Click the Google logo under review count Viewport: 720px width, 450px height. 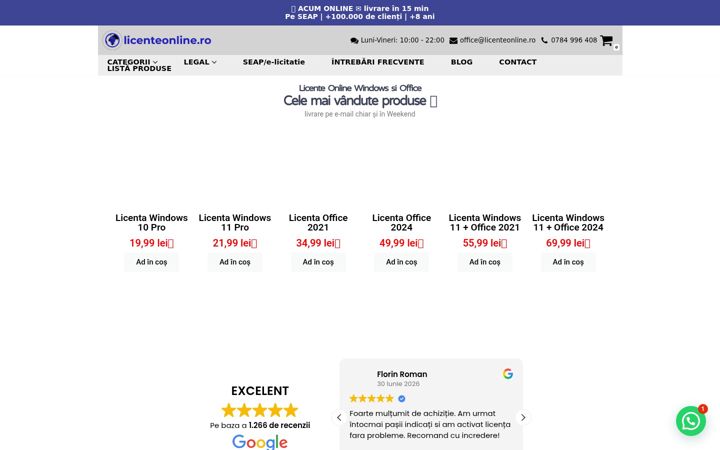pos(260,442)
